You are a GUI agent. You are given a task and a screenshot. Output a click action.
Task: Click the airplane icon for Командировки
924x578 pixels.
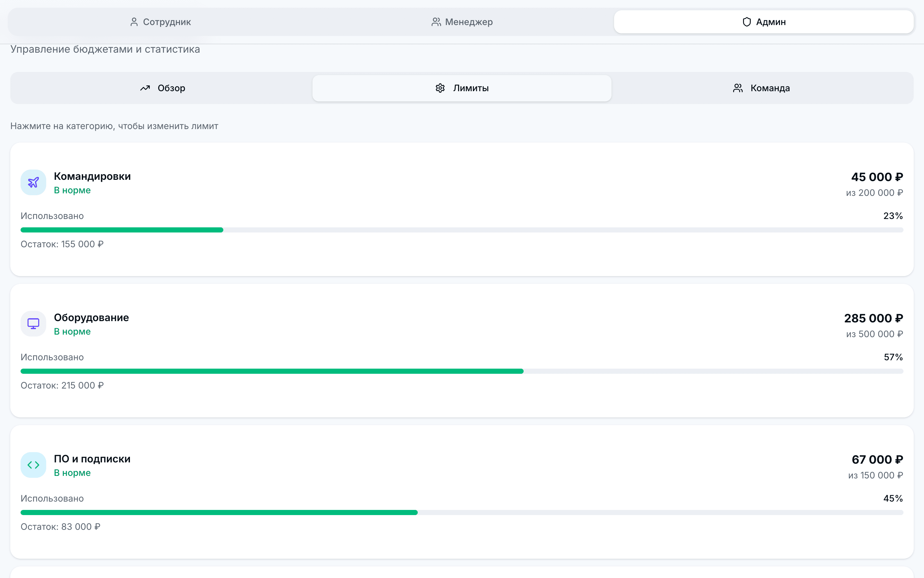pyautogui.click(x=33, y=182)
